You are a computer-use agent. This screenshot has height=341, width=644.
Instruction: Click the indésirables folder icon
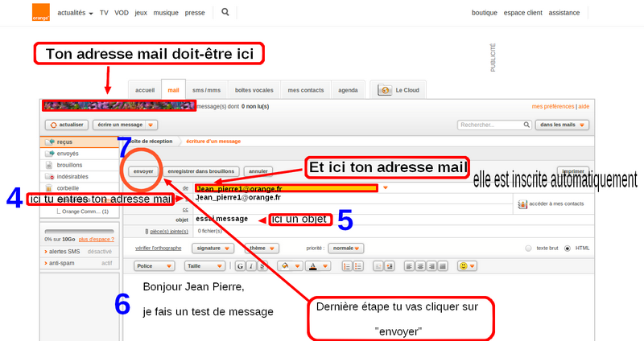click(x=49, y=176)
